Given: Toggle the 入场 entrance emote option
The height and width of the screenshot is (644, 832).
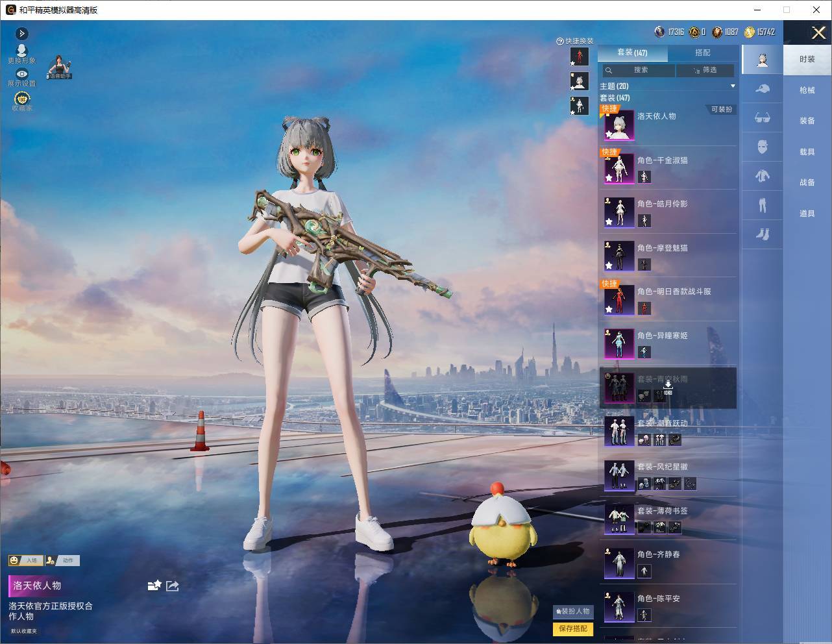Looking at the screenshot, I should click(25, 560).
